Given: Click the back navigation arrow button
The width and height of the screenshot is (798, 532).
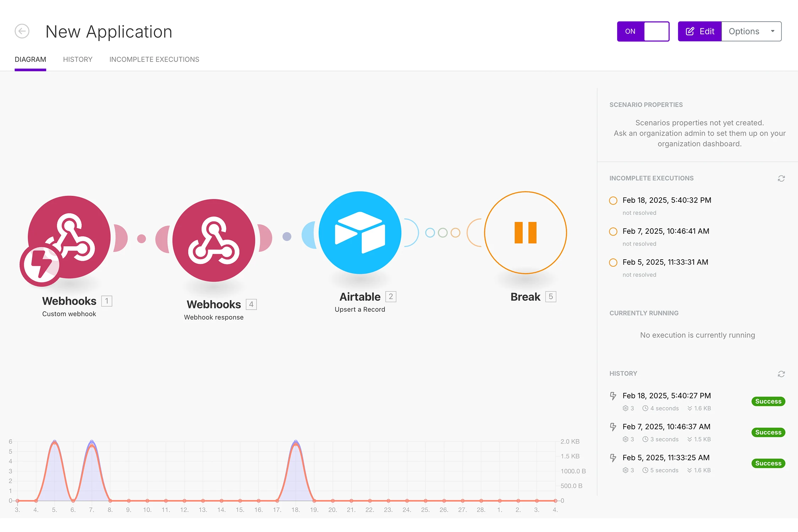Looking at the screenshot, I should point(22,32).
